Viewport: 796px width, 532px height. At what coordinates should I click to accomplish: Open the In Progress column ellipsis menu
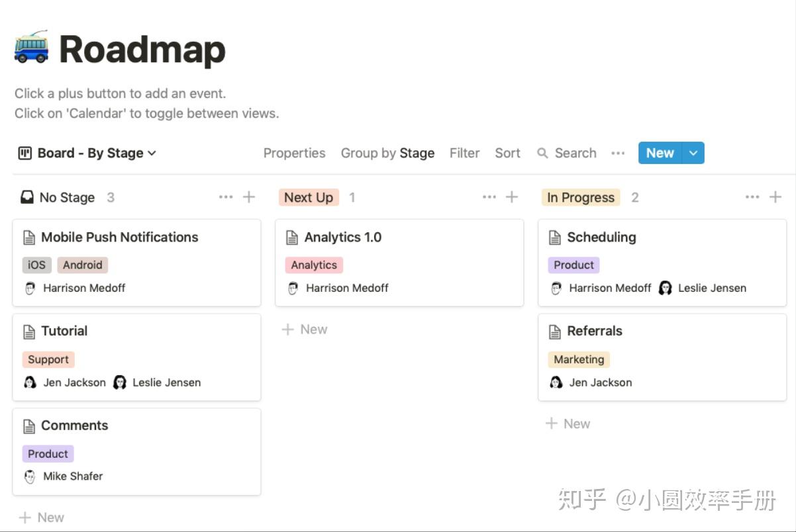[x=752, y=197]
